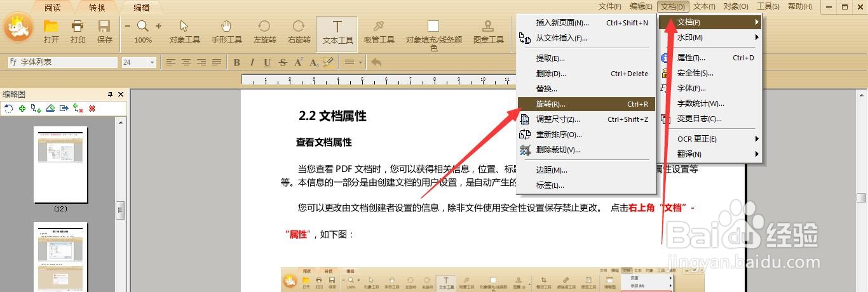Viewport: 868px width, 292px height.
Task: Click the insert-from-file thumbnail icon
Action: pos(36,109)
